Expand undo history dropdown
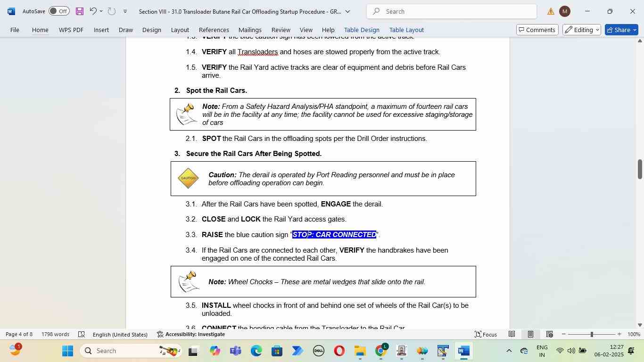 coord(101,11)
